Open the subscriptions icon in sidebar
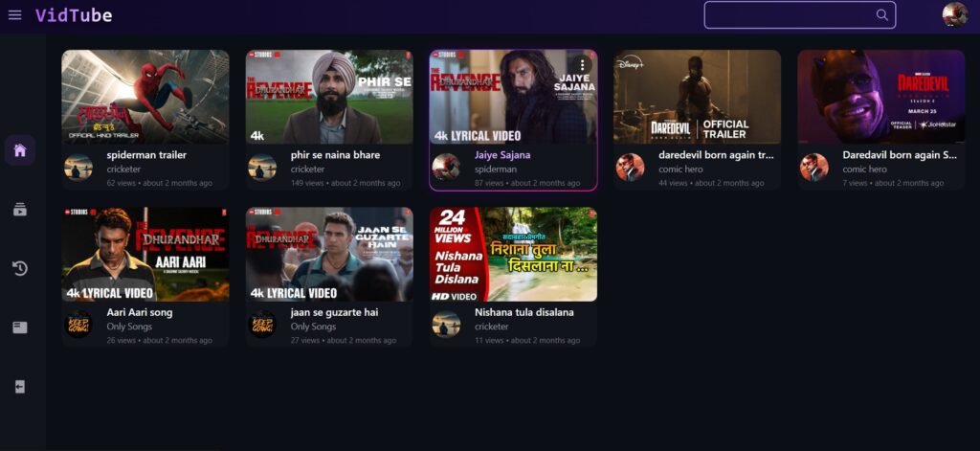Screen dimensions: 980x451 point(20,210)
